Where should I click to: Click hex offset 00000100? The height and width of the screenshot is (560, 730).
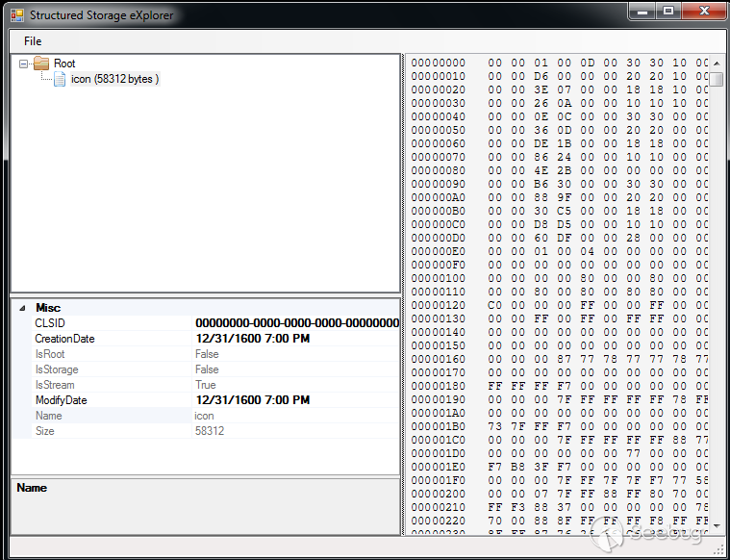click(x=438, y=279)
